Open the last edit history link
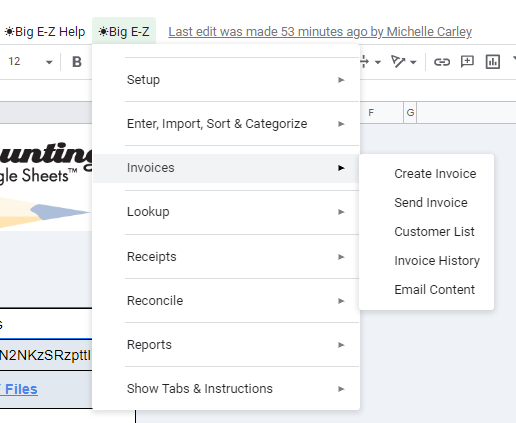516x423 pixels. 320,32
